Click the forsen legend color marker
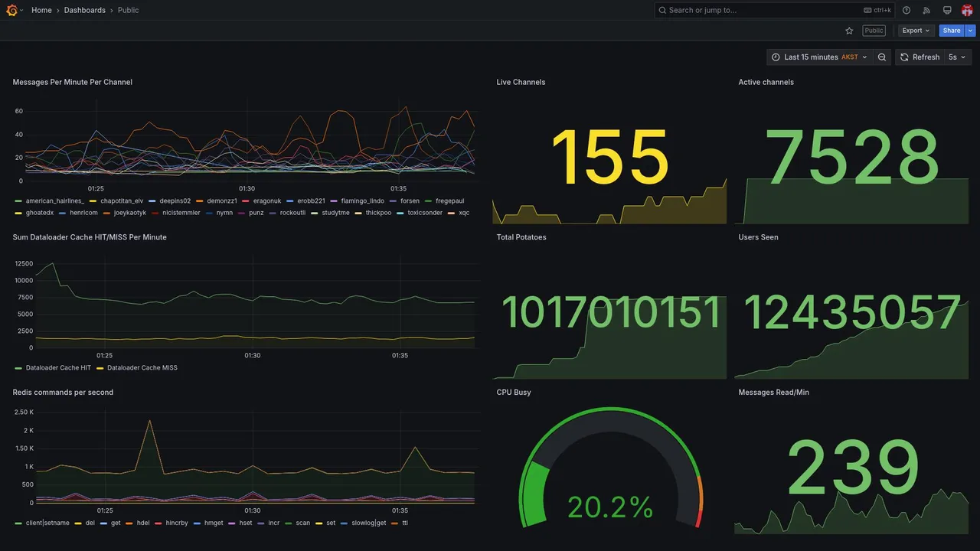Viewport: 980px width, 551px height. point(394,201)
